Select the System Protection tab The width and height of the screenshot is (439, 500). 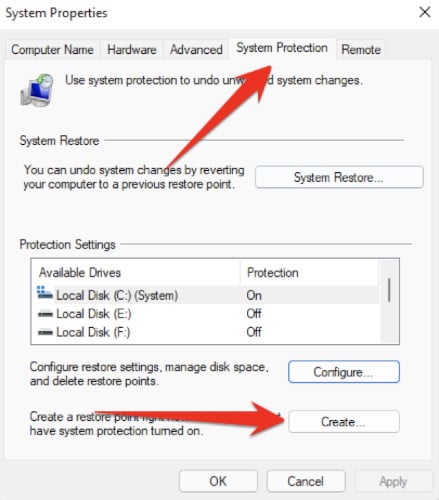click(x=282, y=48)
